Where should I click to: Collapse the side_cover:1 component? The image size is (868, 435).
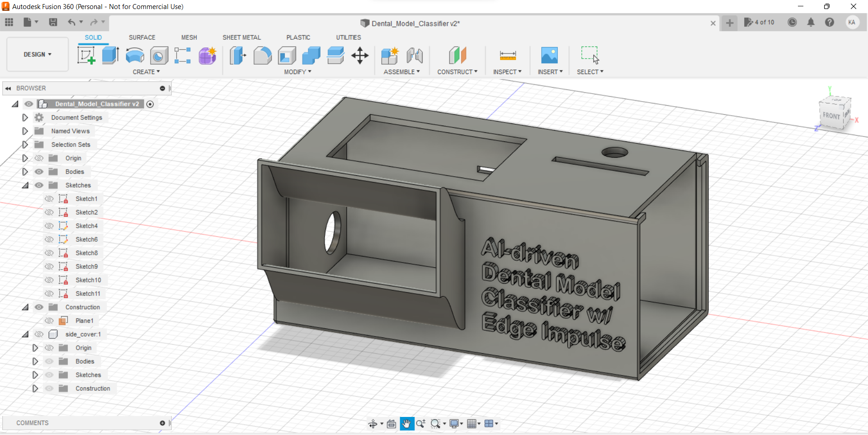tap(25, 334)
